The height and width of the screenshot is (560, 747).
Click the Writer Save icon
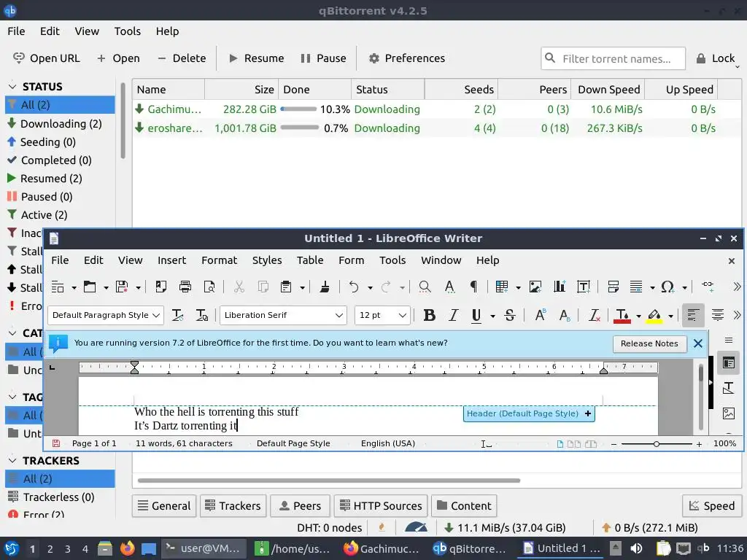[122, 287]
